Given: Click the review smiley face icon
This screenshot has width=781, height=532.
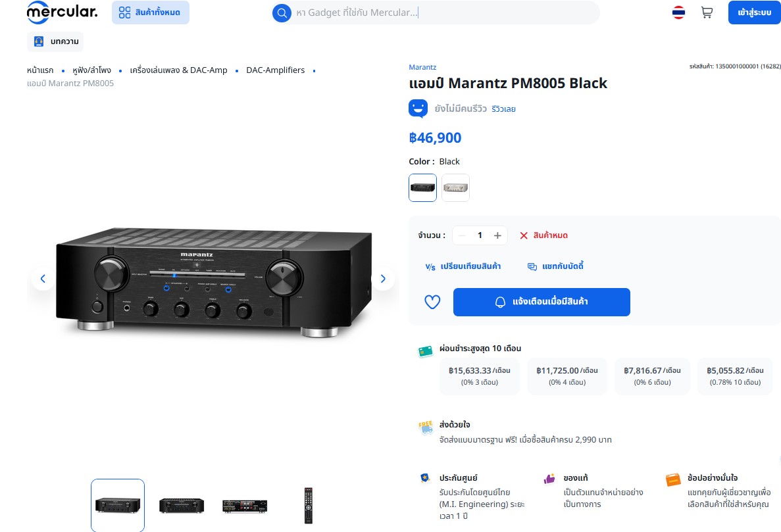Looking at the screenshot, I should [x=418, y=109].
